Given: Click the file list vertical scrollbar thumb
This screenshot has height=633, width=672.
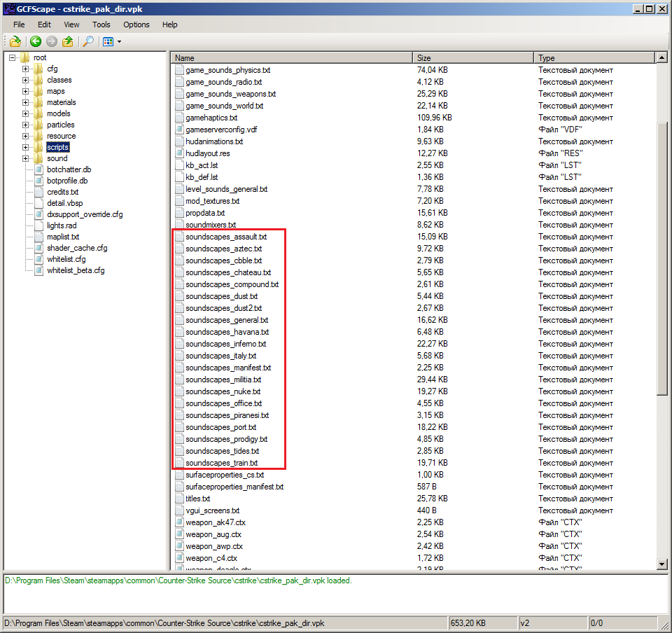Looking at the screenshot, I should point(662,258).
